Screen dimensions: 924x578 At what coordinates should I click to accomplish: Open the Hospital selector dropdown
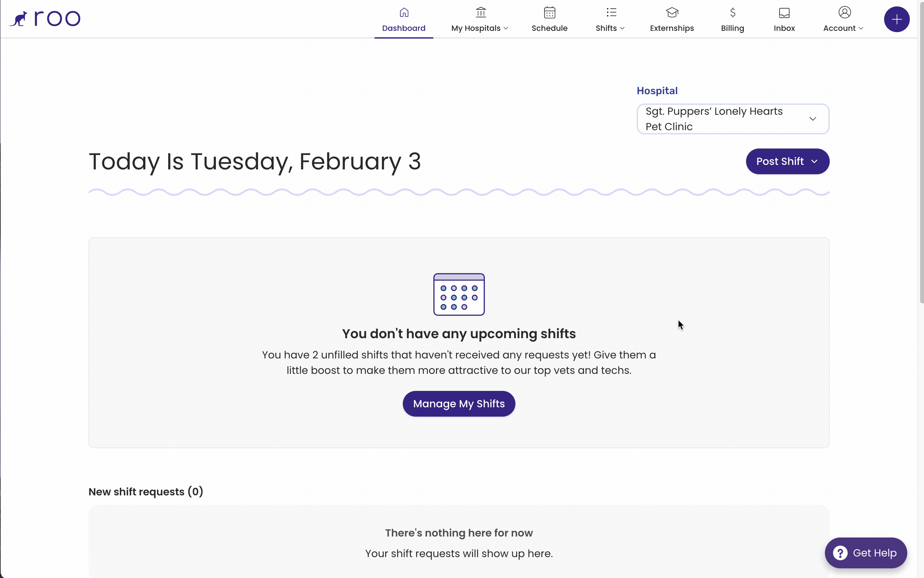733,119
